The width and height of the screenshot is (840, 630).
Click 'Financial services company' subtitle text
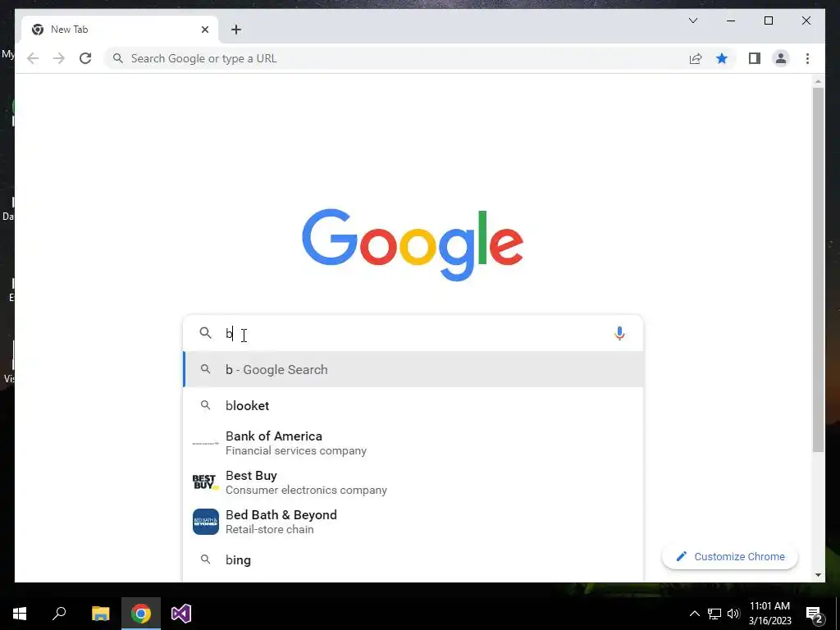pyautogui.click(x=295, y=450)
